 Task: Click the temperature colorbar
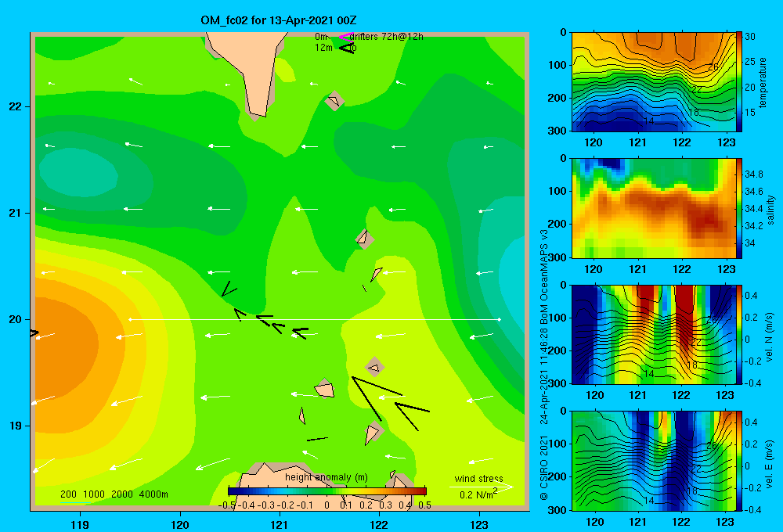click(738, 81)
